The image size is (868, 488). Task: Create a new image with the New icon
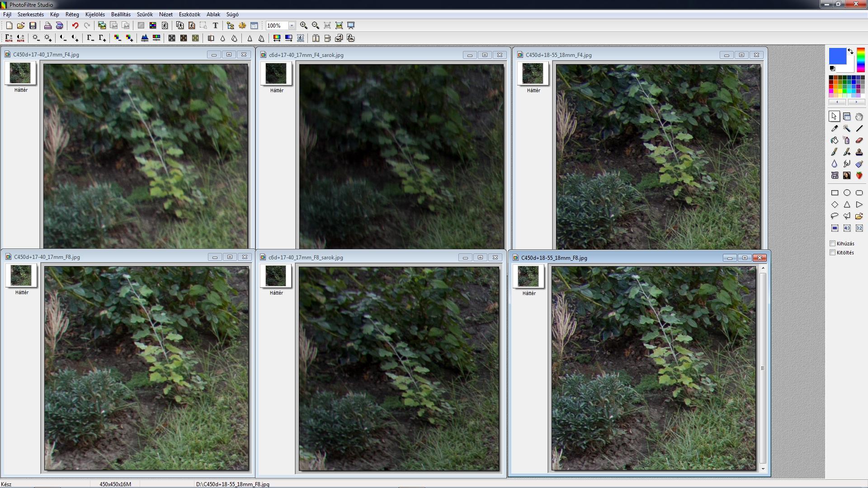[9, 26]
